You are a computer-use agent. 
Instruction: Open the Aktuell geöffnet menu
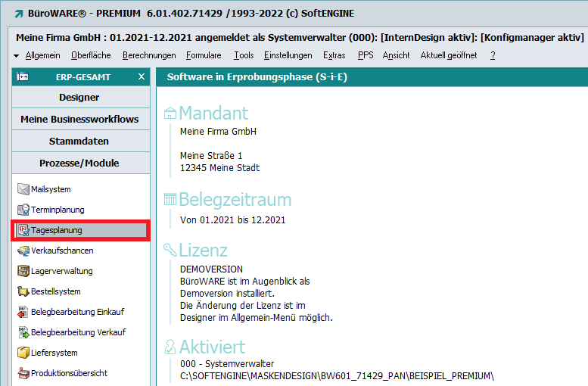coord(449,55)
